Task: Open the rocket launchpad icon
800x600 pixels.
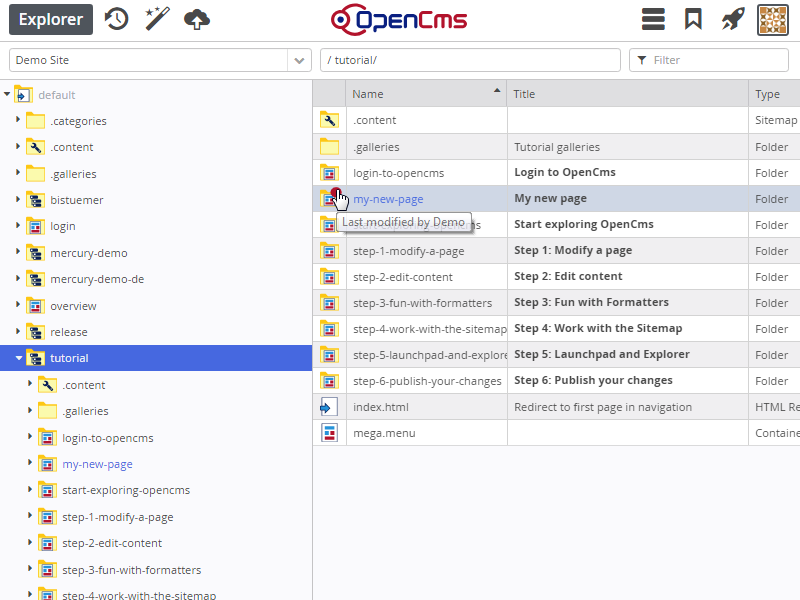Action: (733, 20)
